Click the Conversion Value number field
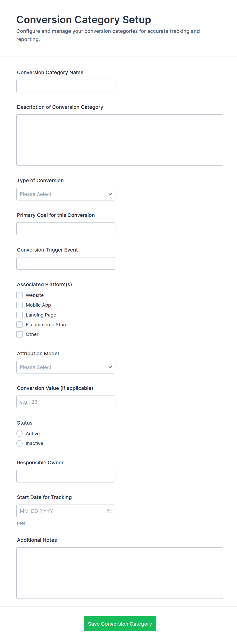This screenshot has height=644, width=237. [66, 402]
